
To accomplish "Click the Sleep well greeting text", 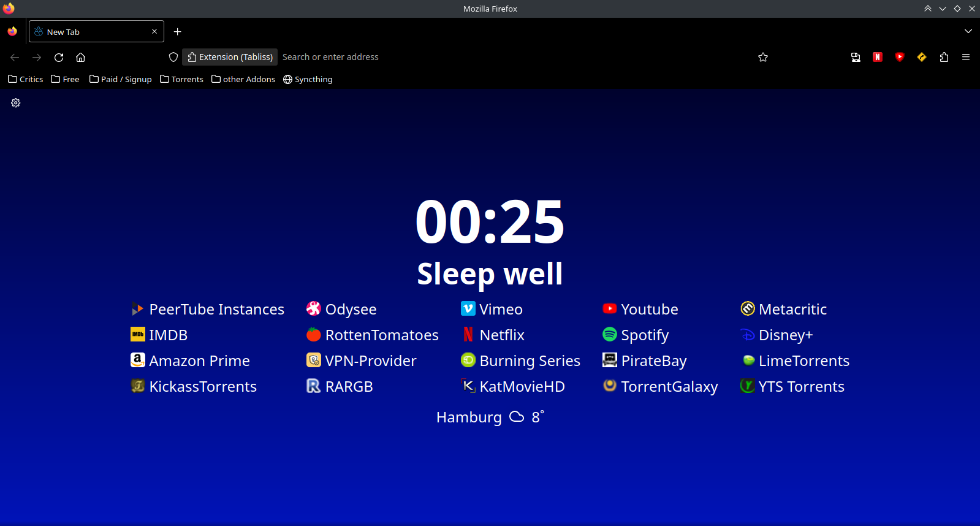I will coord(490,273).
